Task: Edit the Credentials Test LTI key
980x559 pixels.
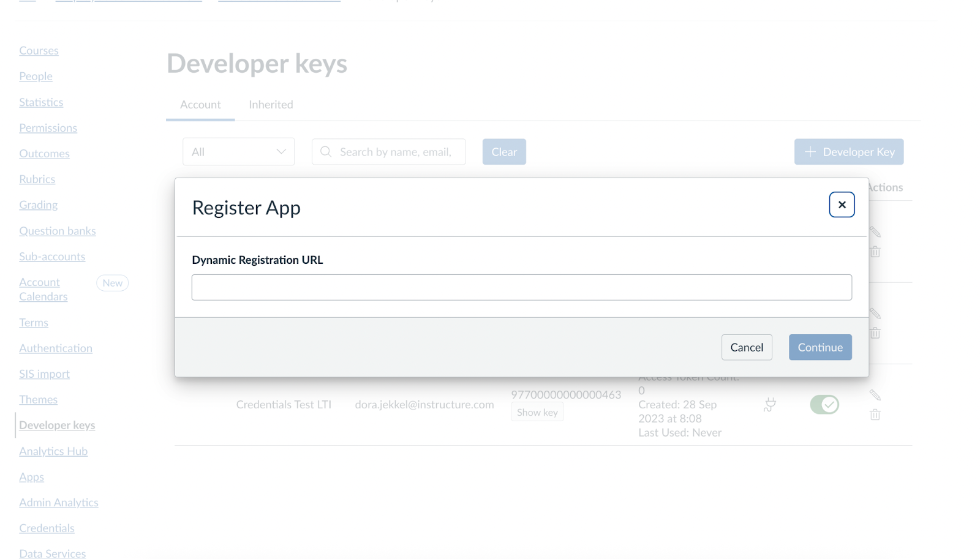Action: coord(875,395)
